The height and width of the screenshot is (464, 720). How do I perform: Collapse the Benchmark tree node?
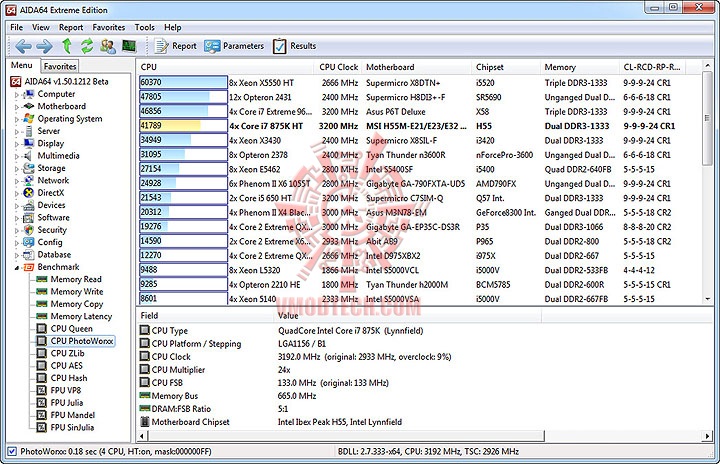(17, 268)
